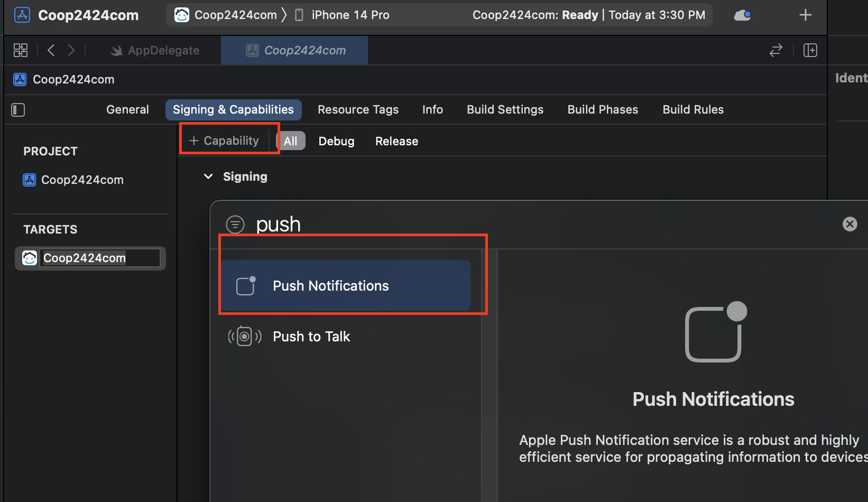Click the Push Notifications row icon
The height and width of the screenshot is (502, 868).
[246, 286]
